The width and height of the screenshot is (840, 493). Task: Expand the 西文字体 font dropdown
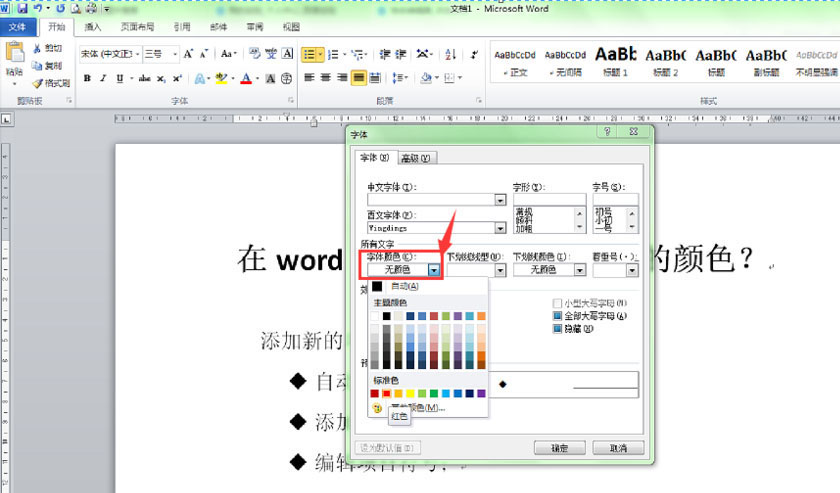coord(499,228)
